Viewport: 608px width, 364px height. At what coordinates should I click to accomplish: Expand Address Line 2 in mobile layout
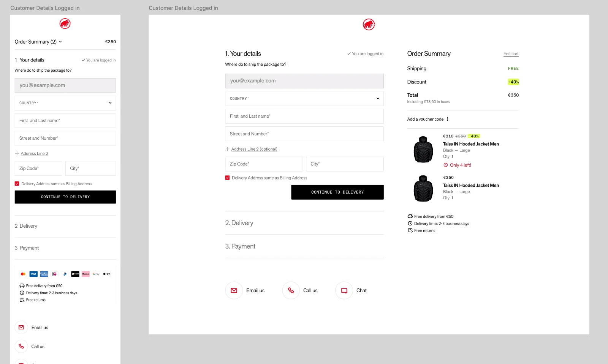(32, 154)
